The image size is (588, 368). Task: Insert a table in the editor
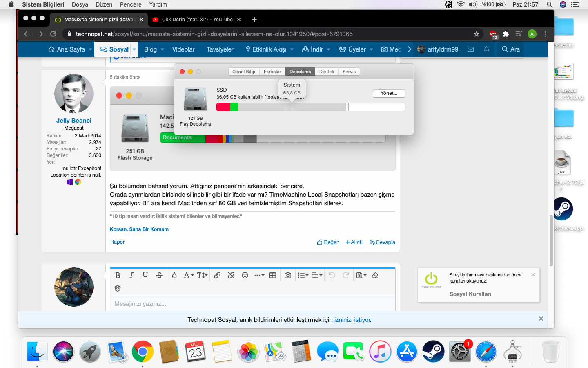click(x=273, y=275)
